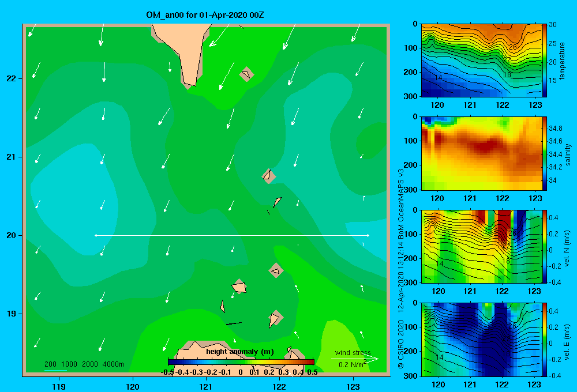Select the vel. E color scale bar
Screen dimensions: 577x392
(x=545, y=340)
